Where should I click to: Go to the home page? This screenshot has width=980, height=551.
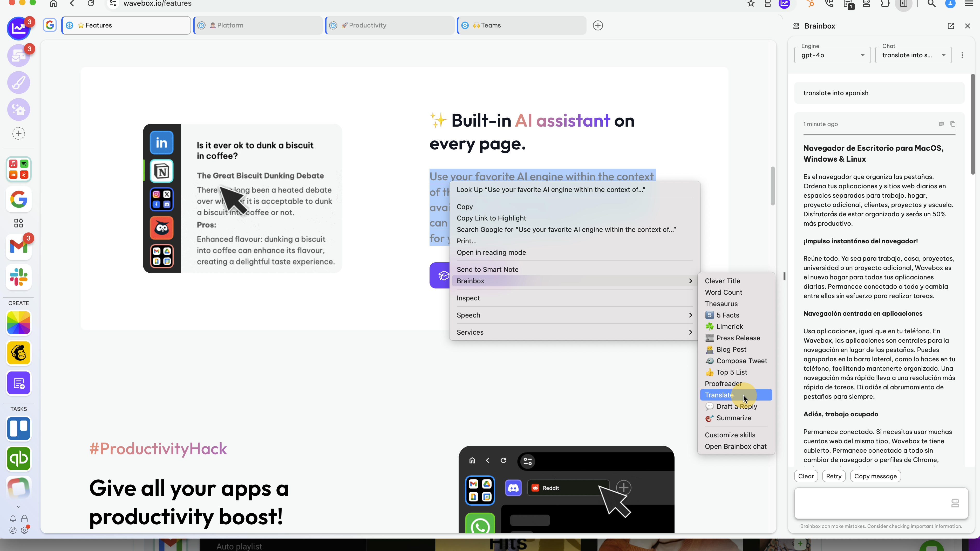[x=53, y=3]
